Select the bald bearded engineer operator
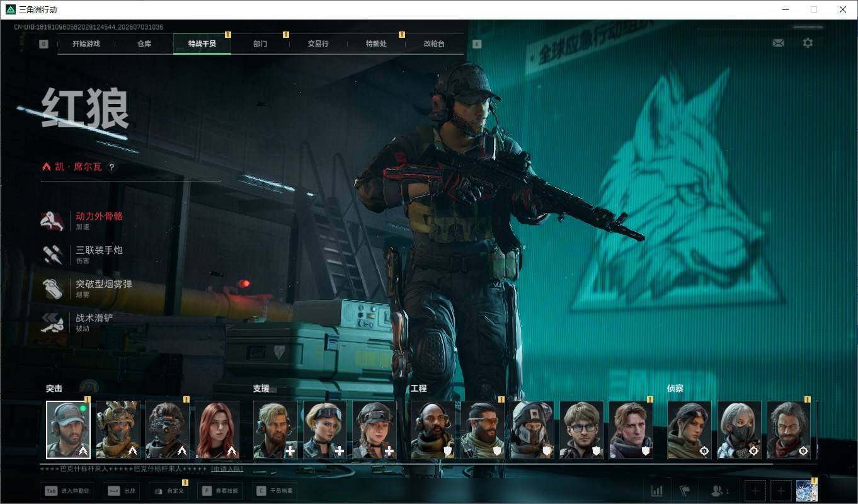This screenshot has width=858, height=504. (433, 430)
